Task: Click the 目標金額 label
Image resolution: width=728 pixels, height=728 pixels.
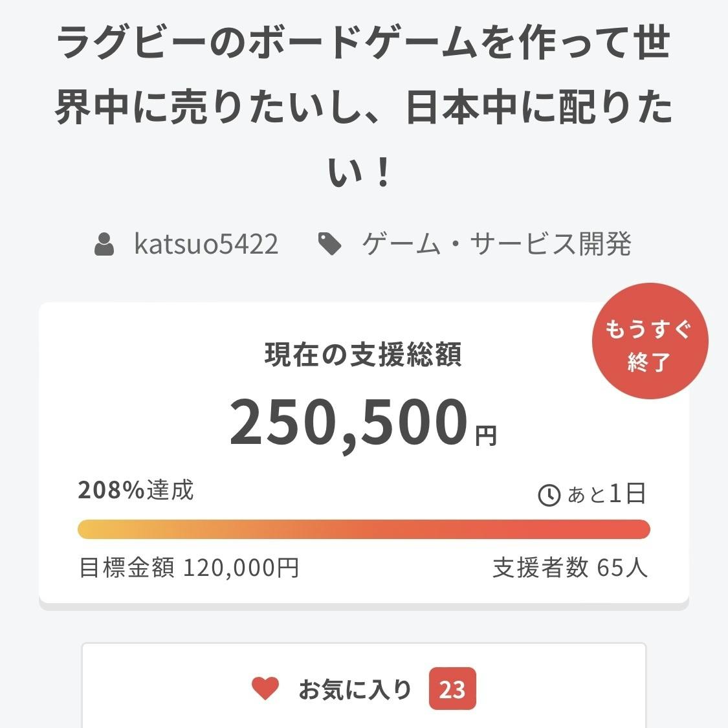Action: [x=126, y=568]
